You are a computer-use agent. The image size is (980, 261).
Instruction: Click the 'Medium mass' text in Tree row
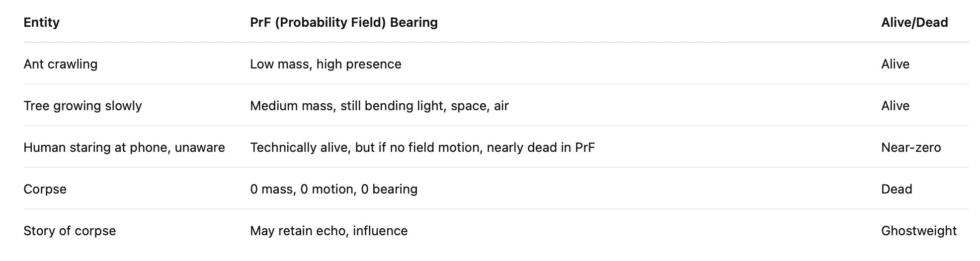coord(292,106)
